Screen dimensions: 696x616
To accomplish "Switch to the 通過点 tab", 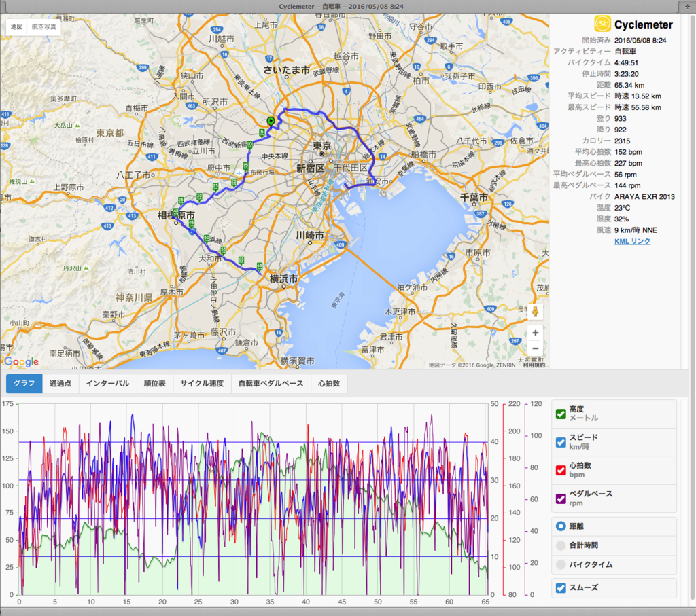I will [60, 383].
